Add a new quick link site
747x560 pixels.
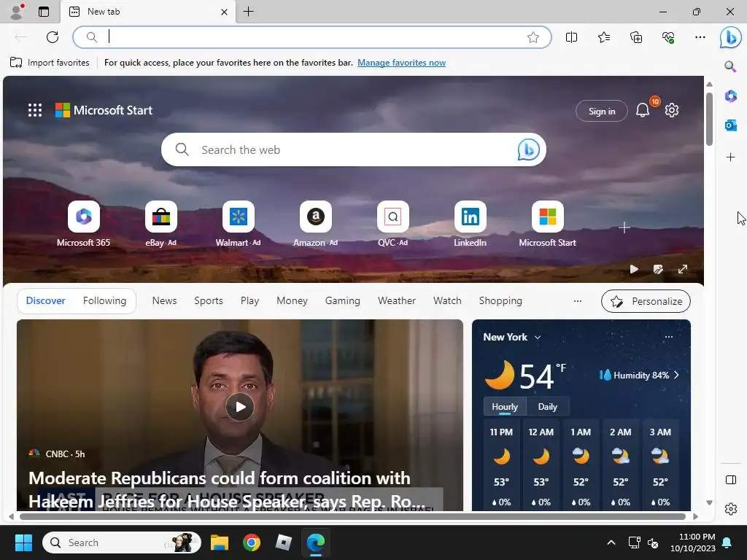624,227
